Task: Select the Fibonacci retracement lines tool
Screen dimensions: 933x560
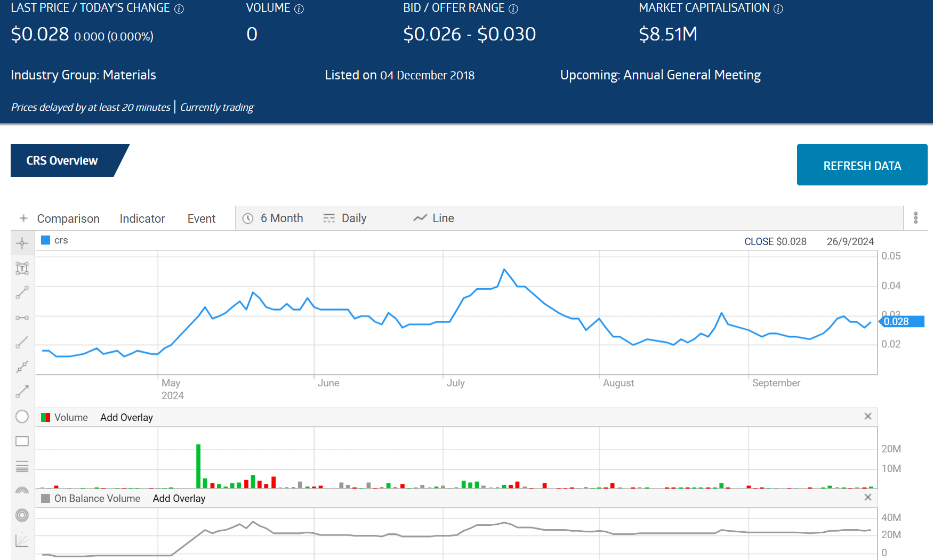Action: pyautogui.click(x=22, y=466)
